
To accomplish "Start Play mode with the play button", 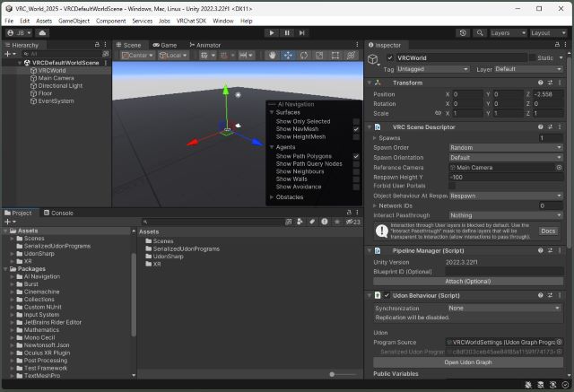I will (271, 33).
